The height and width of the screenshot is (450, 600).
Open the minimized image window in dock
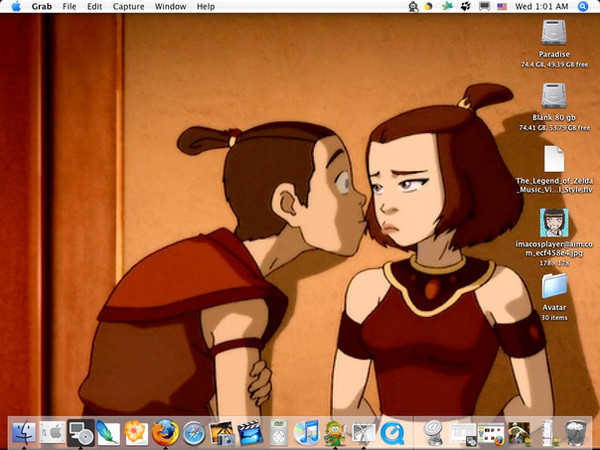click(519, 434)
